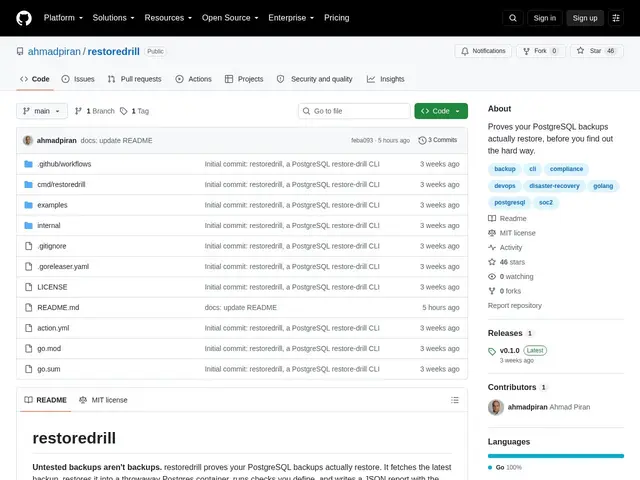Click the Notifications bell button

(x=483, y=51)
